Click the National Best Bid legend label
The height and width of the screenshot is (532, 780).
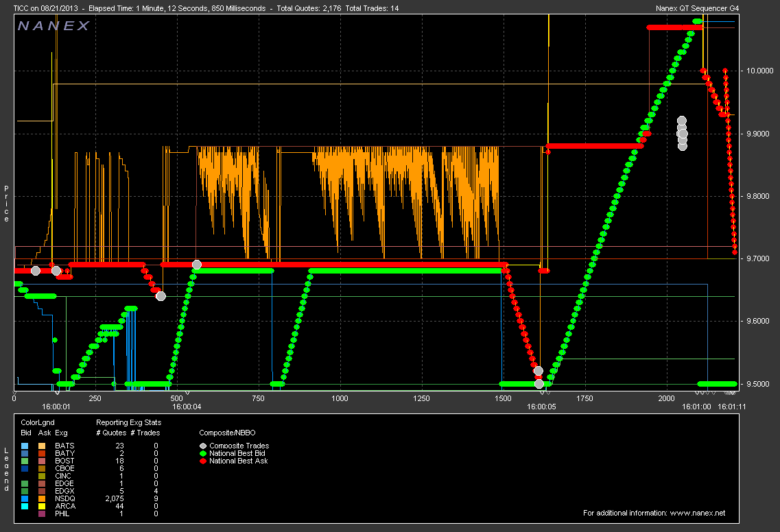pos(237,453)
